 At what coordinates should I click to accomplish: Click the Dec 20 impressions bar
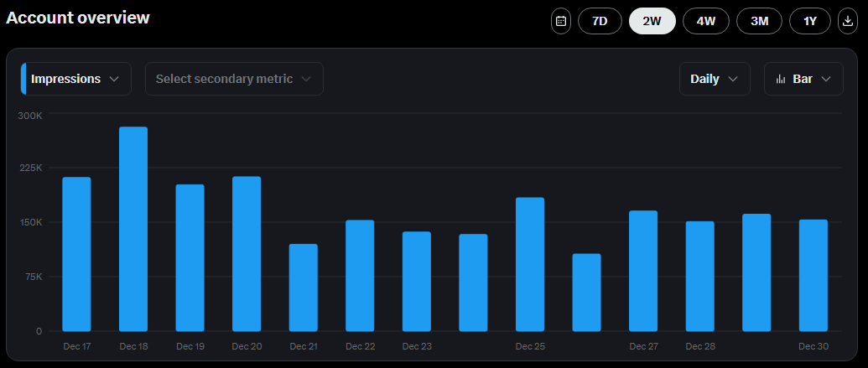point(247,254)
